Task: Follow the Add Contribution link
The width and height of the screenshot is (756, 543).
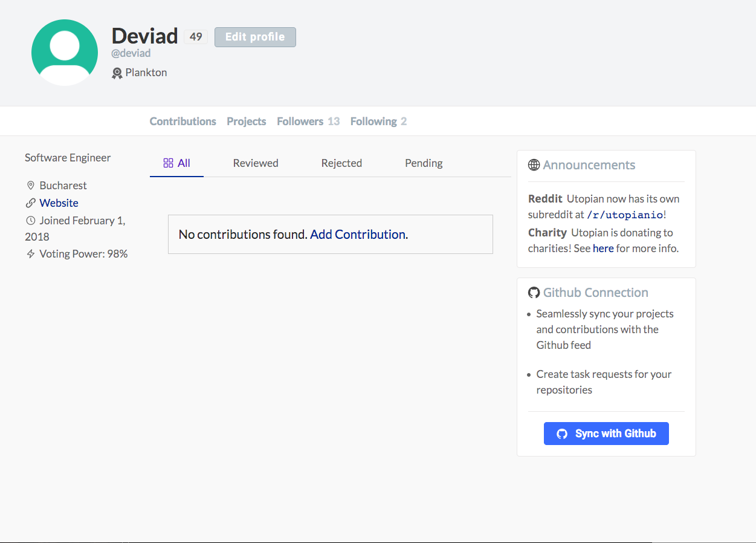Action: [x=358, y=235]
